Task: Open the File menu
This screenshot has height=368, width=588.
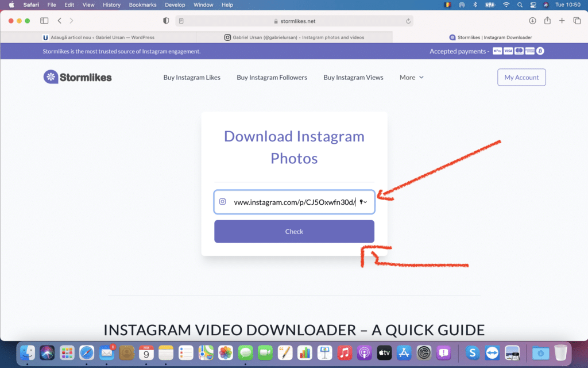Action: pyautogui.click(x=52, y=5)
